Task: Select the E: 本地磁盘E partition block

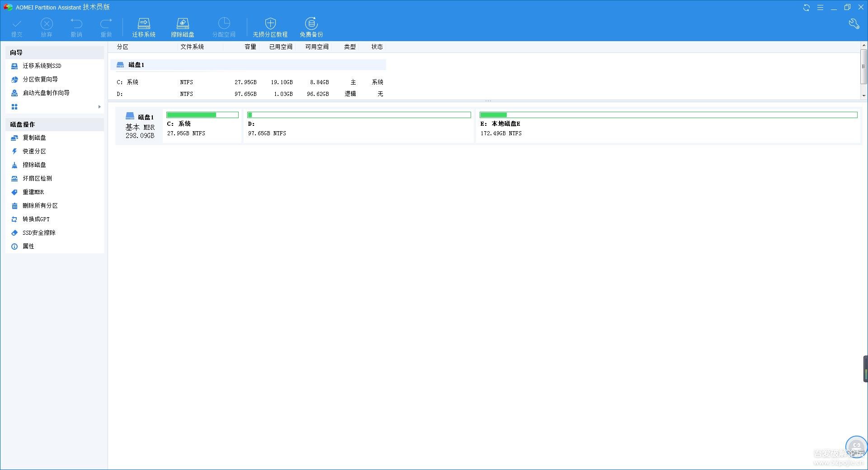Action: [x=668, y=126]
